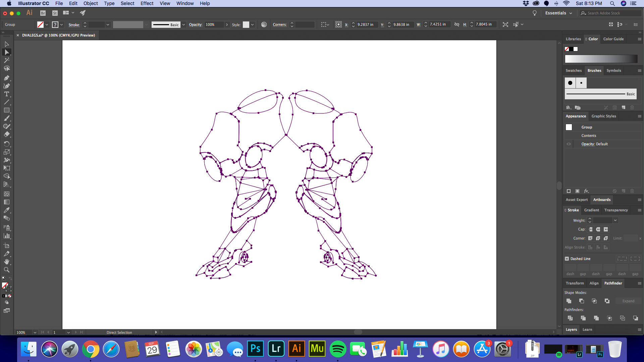
Task: Enable the Dashed Line checkbox
Action: point(567,259)
